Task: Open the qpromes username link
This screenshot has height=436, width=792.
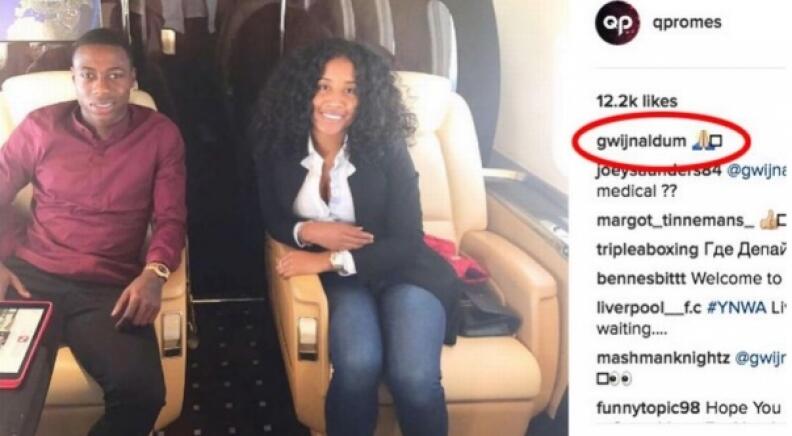Action: (687, 23)
